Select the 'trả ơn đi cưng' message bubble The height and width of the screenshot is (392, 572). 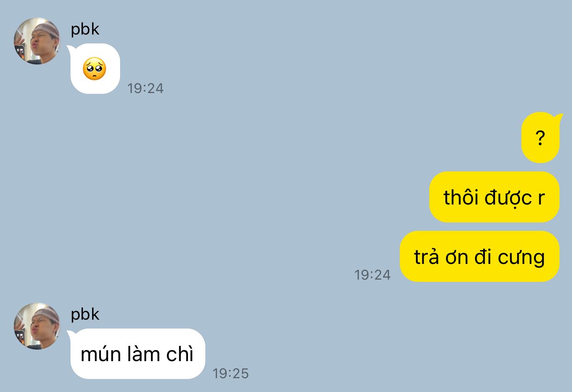(x=479, y=257)
